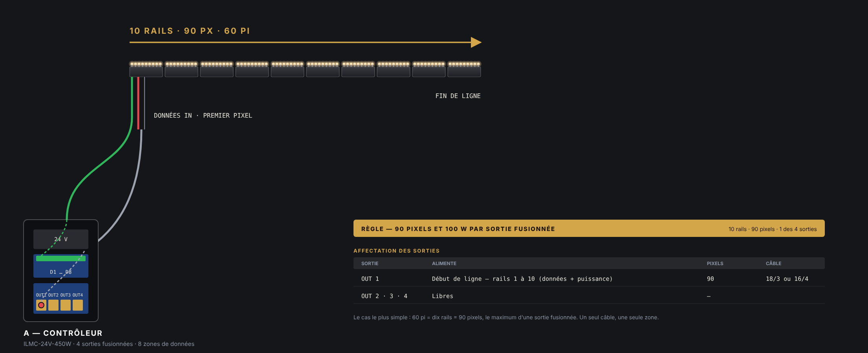
Task: Click the OUT 1 table cell
Action: [x=370, y=279]
